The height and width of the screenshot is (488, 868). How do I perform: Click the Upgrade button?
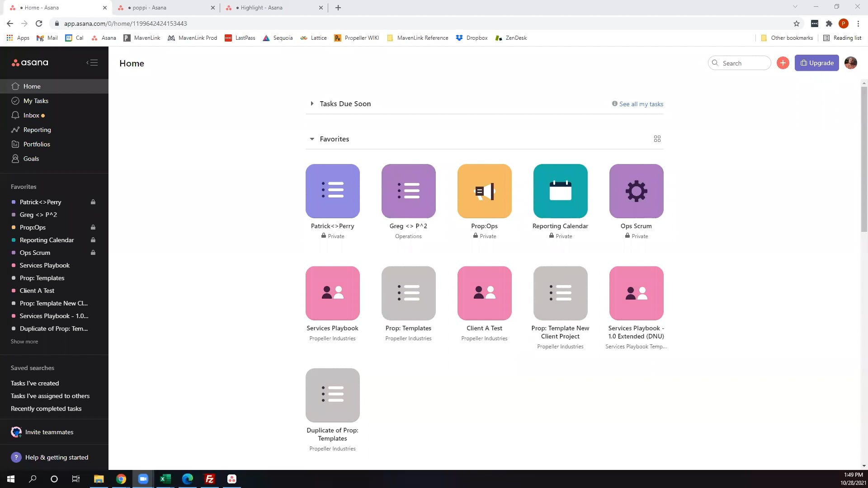click(817, 63)
